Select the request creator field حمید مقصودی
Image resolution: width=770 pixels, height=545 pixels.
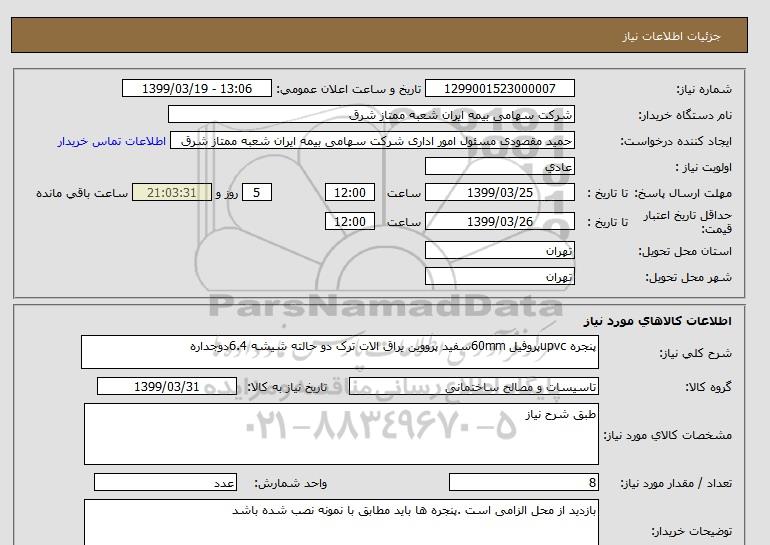pyautogui.click(x=372, y=141)
